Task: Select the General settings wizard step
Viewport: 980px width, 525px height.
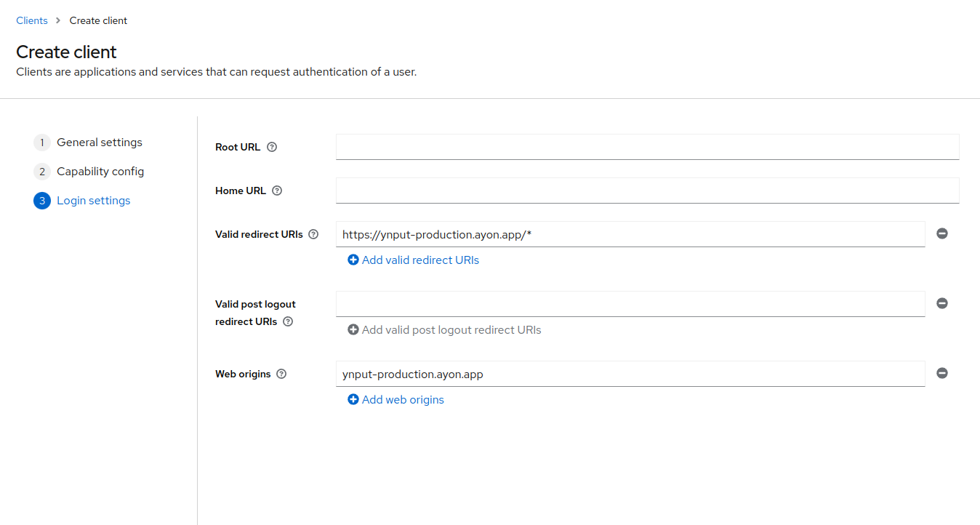Action: pyautogui.click(x=100, y=142)
